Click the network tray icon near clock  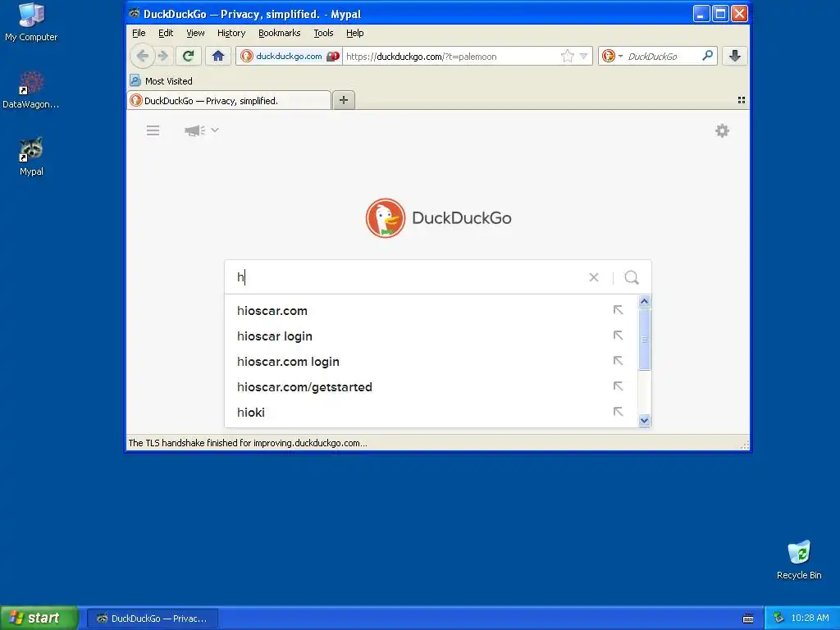tap(778, 618)
